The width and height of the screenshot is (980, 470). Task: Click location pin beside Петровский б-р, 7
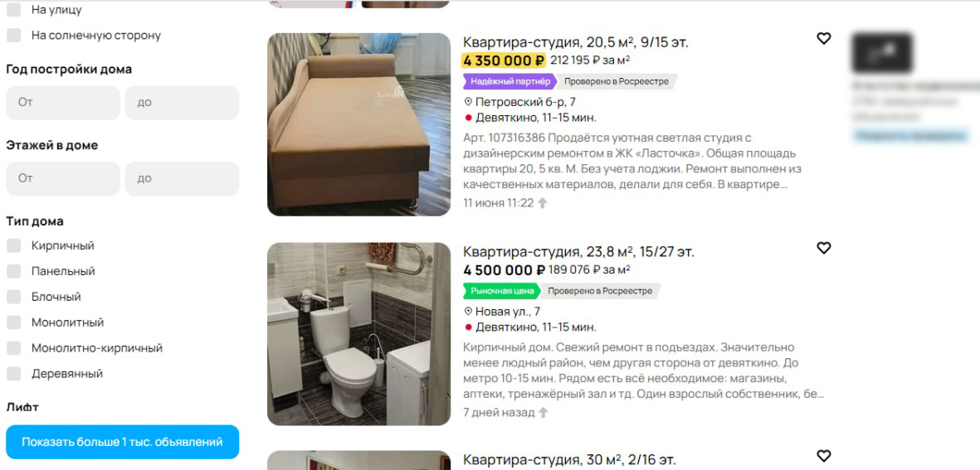pos(468,102)
